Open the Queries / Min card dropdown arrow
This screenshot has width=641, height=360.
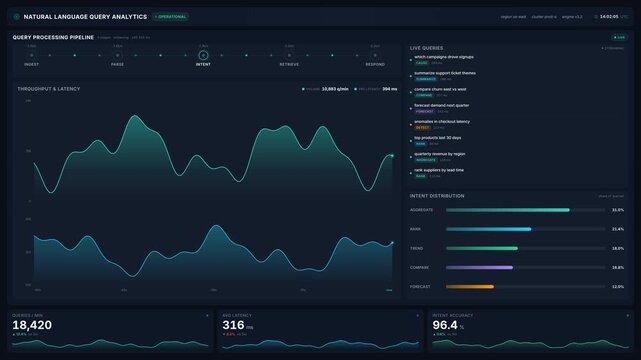pos(207,315)
